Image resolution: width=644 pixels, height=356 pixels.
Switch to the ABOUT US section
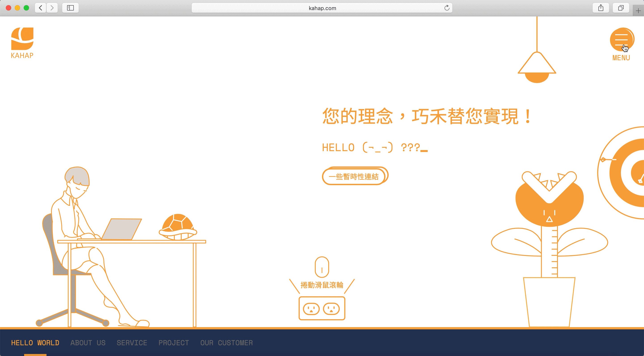88,343
